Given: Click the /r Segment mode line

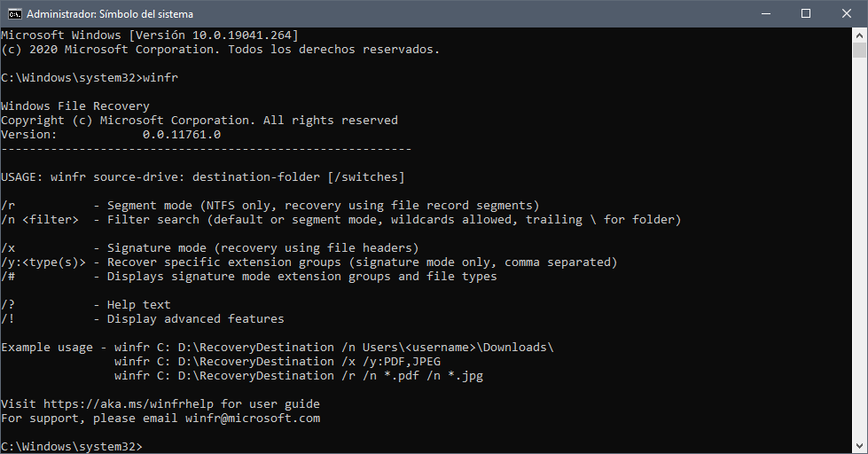Looking at the screenshot, I should click(270, 206).
